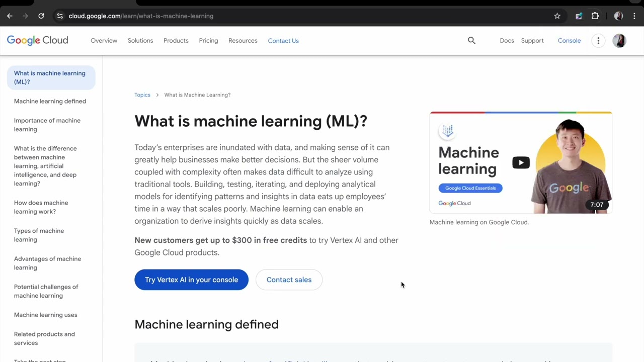Open the Google Cloud search magnifier
Image resolution: width=644 pixels, height=362 pixels.
point(471,41)
